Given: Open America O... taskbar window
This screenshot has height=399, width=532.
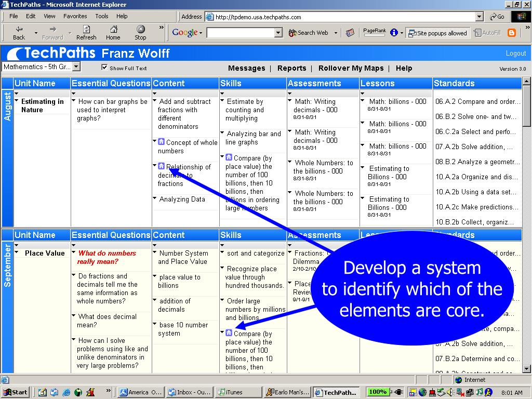Looking at the screenshot, I should pyautogui.click(x=141, y=392).
